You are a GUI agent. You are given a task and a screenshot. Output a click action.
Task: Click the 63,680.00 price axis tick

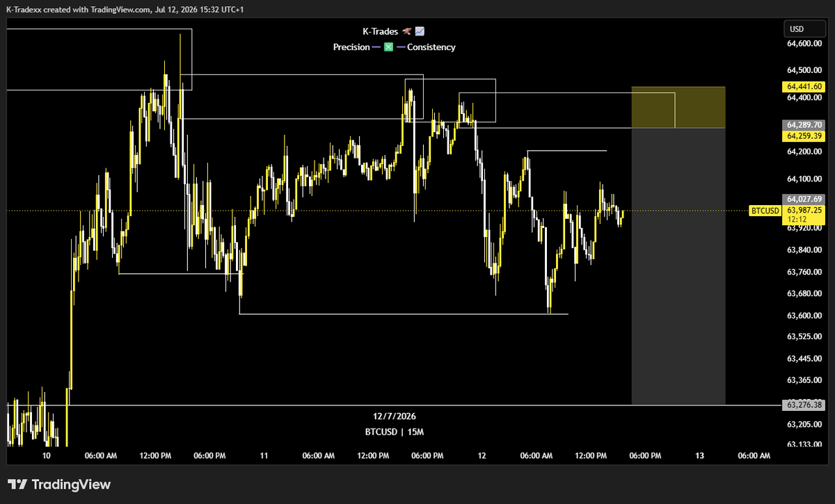coord(804,293)
